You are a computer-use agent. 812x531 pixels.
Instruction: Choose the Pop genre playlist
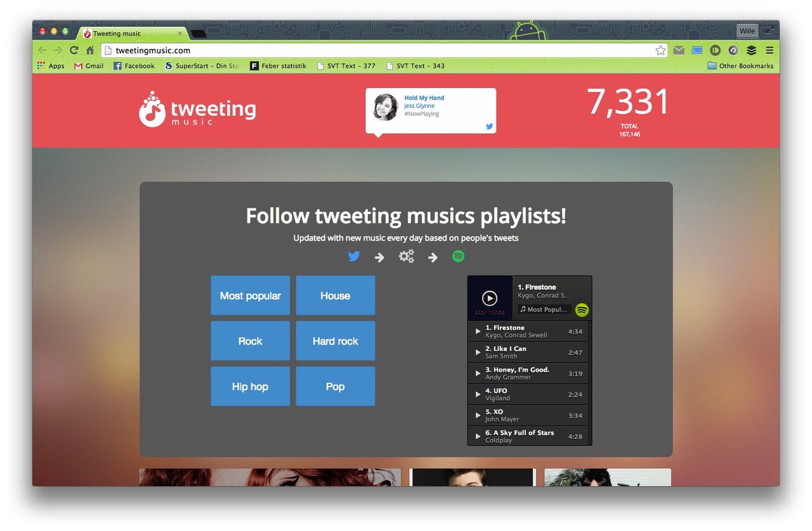(335, 386)
